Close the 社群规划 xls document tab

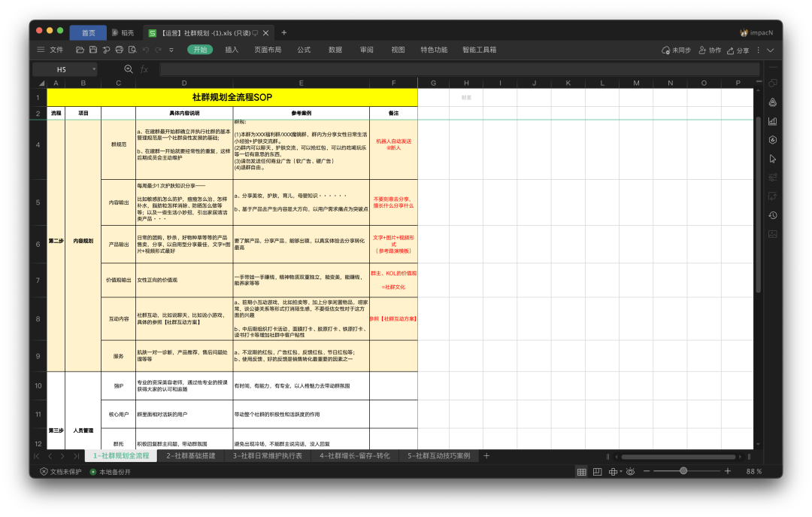pos(265,32)
